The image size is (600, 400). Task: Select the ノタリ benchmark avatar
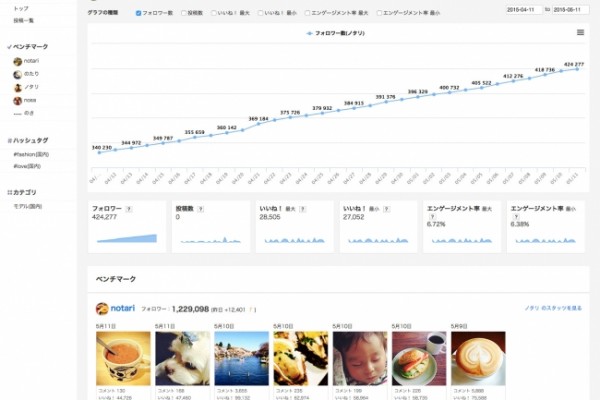pyautogui.click(x=18, y=88)
